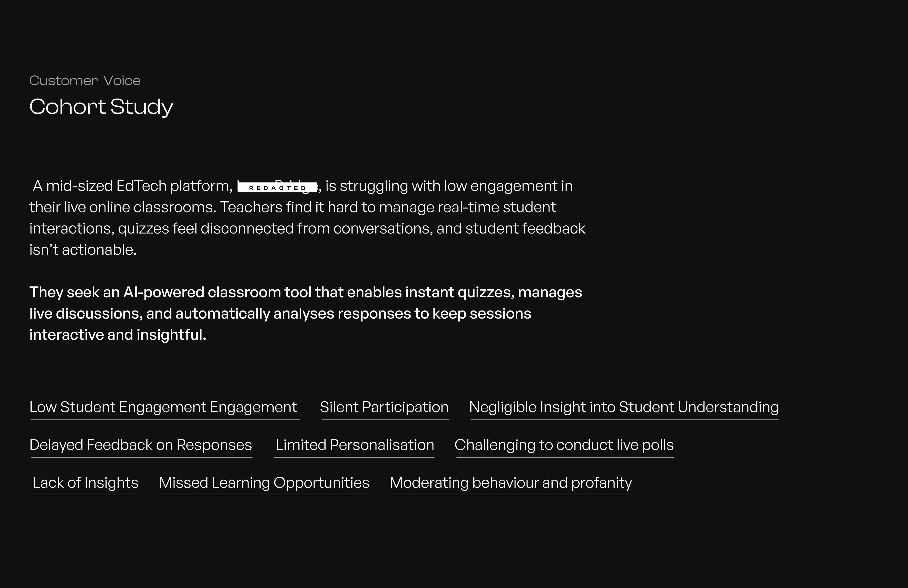Click the mid-sized EdTech platform paragraph
The image size is (908, 588).
[307, 218]
